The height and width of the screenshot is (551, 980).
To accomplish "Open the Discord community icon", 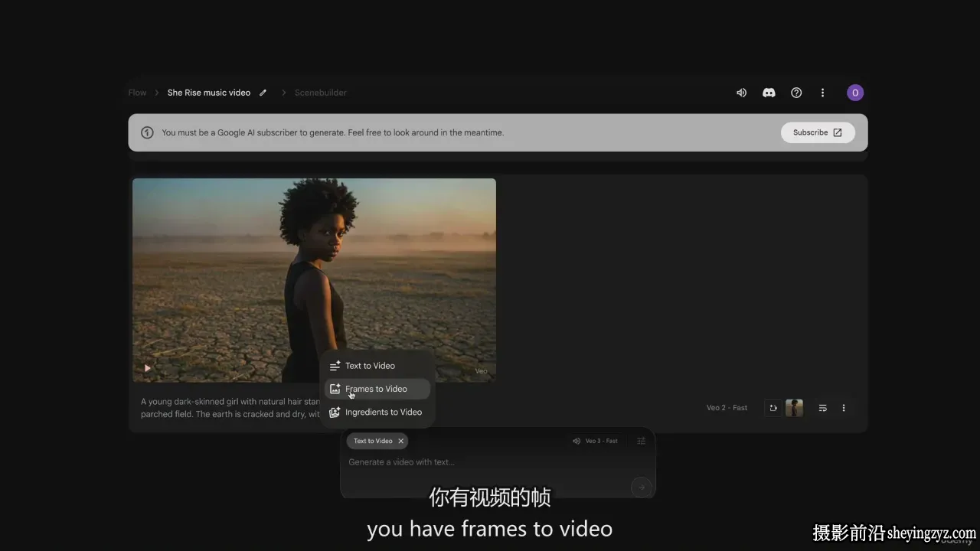I will click(769, 93).
